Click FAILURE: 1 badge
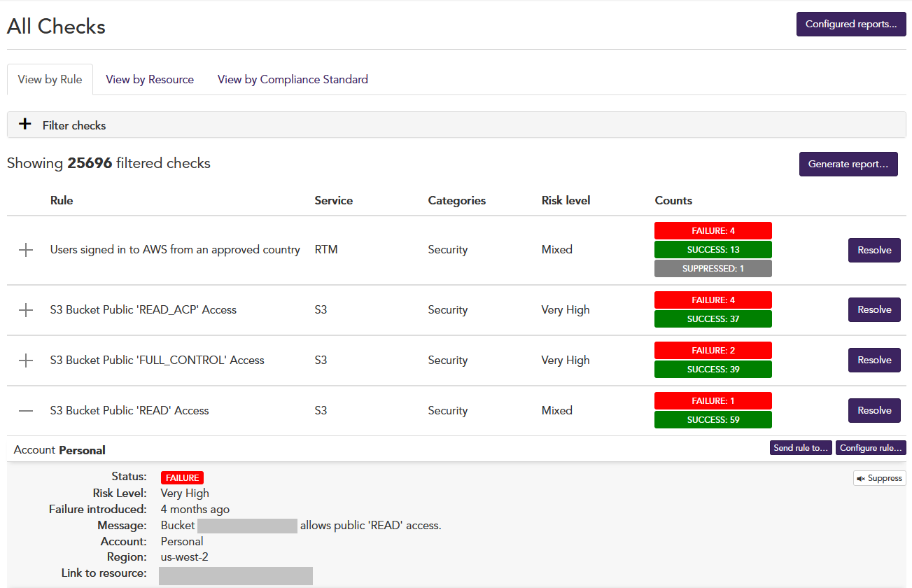 [x=713, y=400]
